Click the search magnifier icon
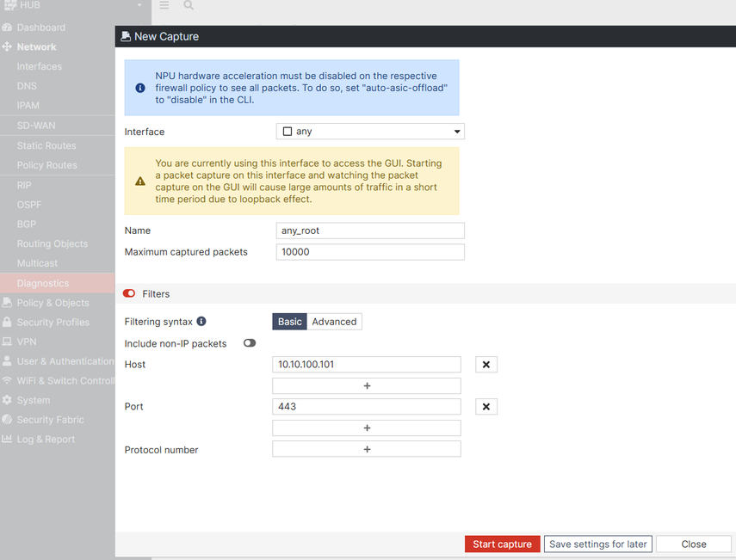This screenshot has width=736, height=560. pos(189,5)
